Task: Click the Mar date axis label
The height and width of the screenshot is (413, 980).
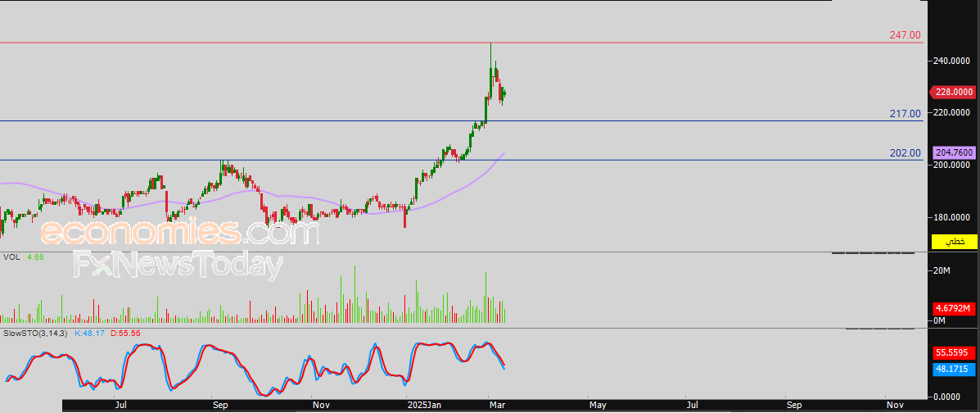Action: tap(496, 406)
